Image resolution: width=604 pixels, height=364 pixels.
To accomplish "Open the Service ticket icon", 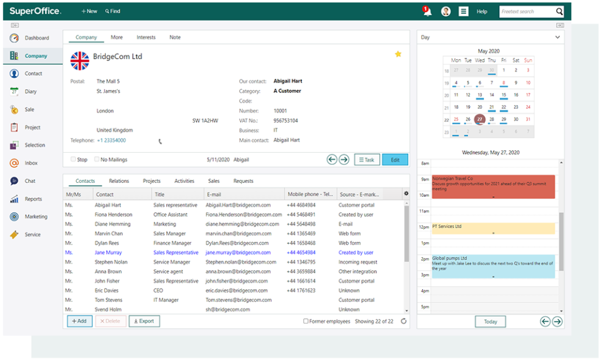I will (14, 234).
